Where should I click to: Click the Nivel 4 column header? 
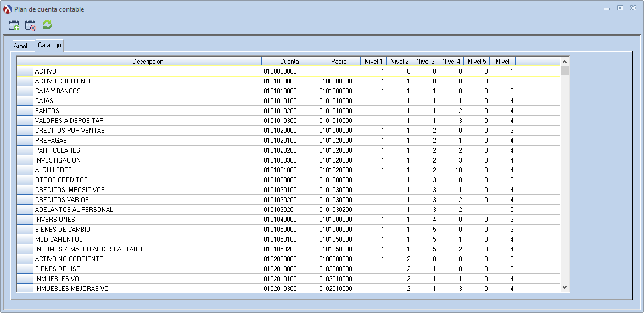(x=451, y=61)
